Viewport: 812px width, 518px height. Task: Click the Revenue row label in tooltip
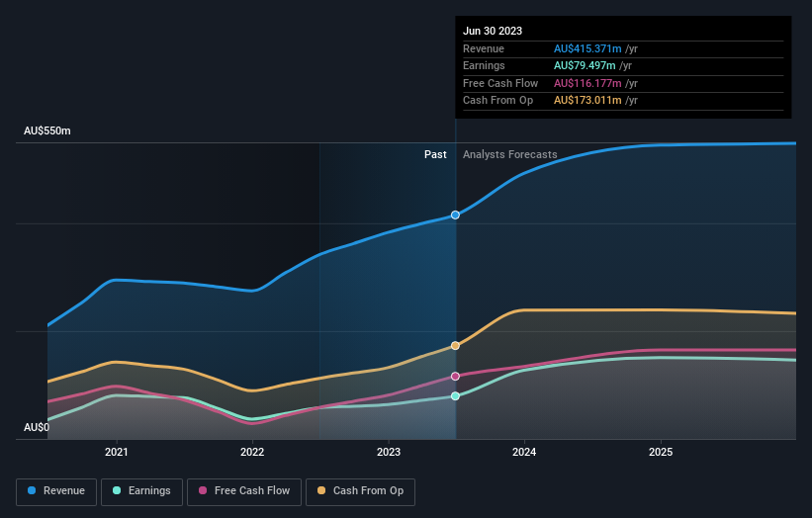[x=484, y=48]
